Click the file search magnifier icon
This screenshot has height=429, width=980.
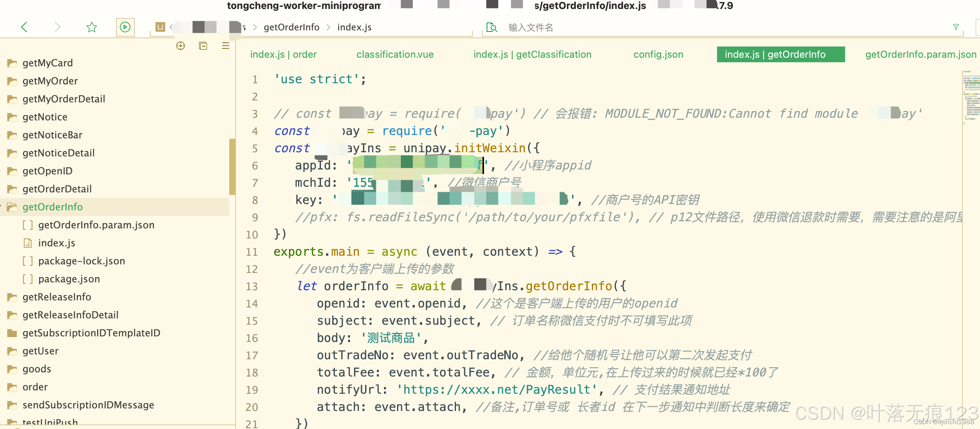(491, 27)
